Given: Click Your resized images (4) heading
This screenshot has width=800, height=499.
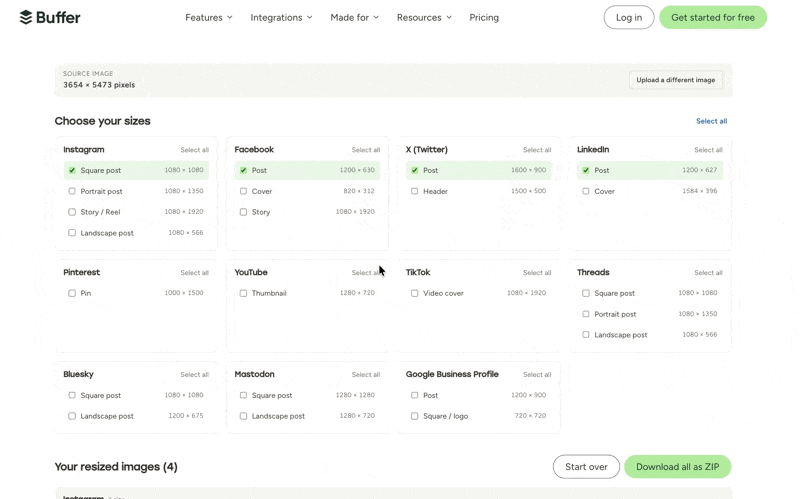Looking at the screenshot, I should point(116,467).
